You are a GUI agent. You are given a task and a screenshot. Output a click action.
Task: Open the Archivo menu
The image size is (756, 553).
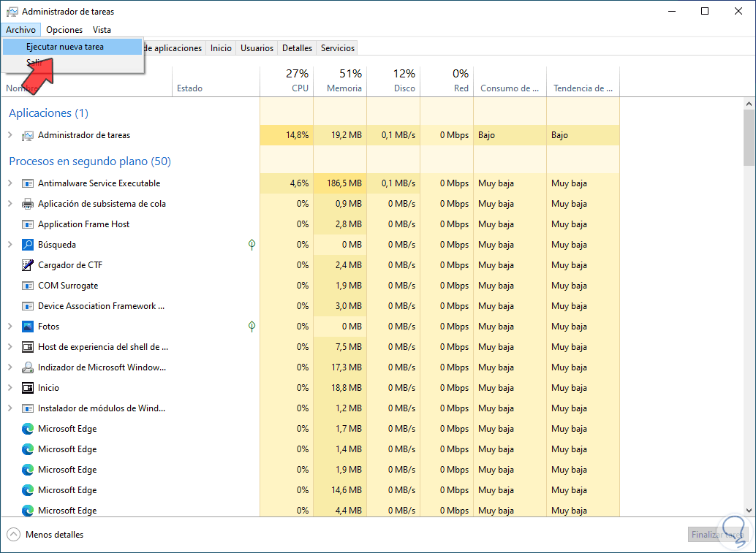point(20,30)
